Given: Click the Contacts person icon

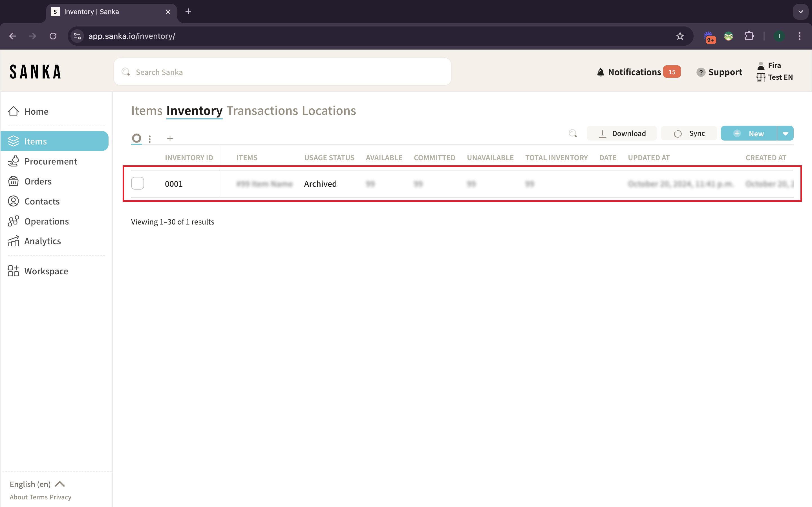Looking at the screenshot, I should [x=14, y=201].
